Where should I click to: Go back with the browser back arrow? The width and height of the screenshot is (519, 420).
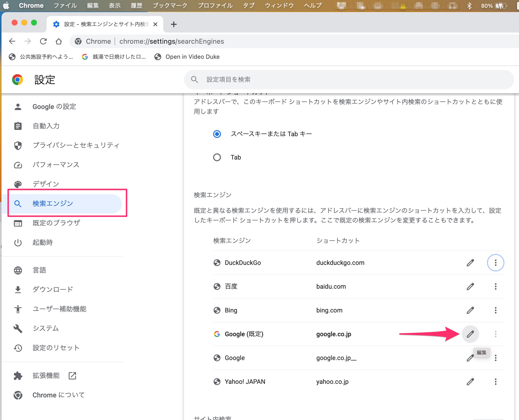coord(12,41)
